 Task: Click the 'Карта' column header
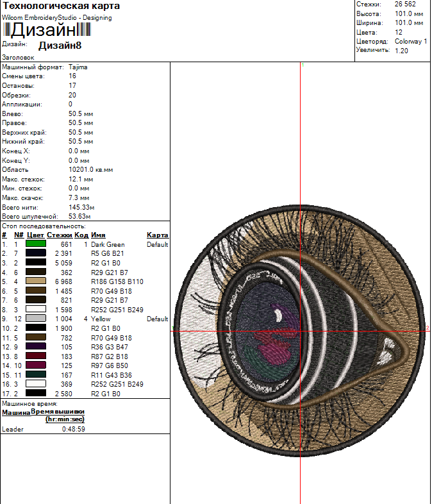(158, 235)
